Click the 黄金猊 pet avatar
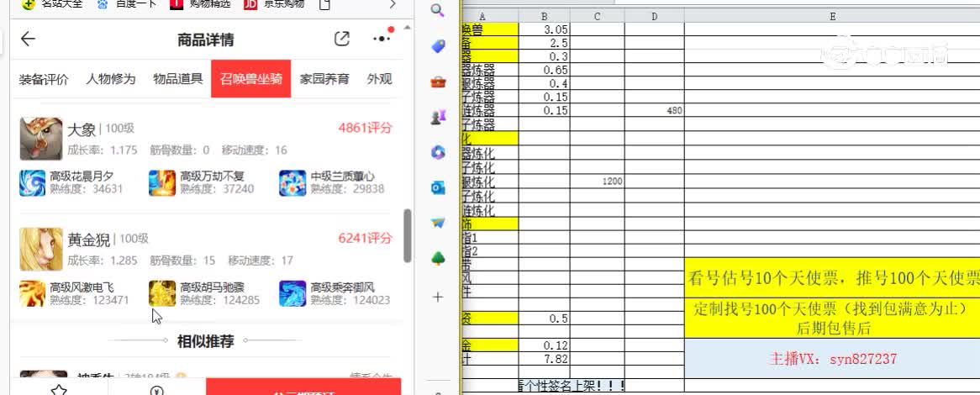 tap(41, 249)
